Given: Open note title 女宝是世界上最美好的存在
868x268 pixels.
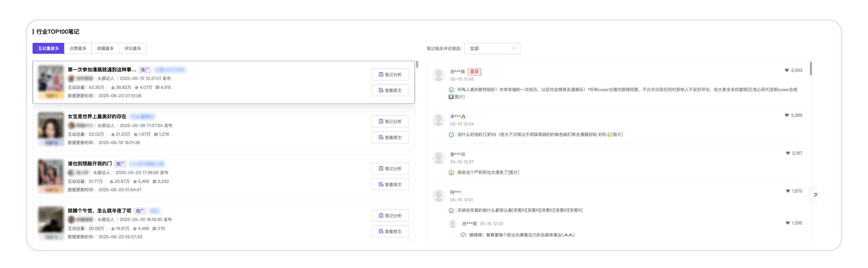Looking at the screenshot, I should click(x=97, y=116).
